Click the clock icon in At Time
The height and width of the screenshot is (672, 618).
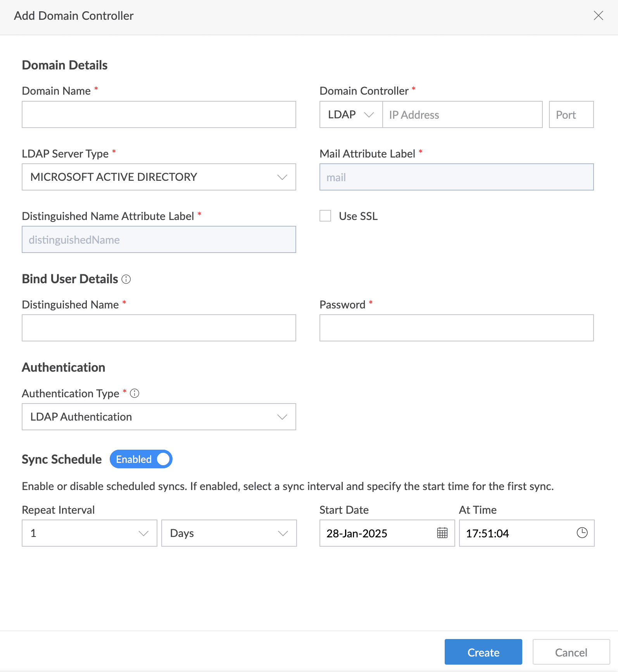(x=582, y=533)
